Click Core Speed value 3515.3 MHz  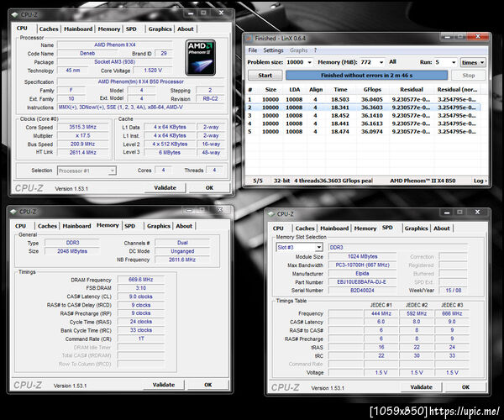(83, 127)
